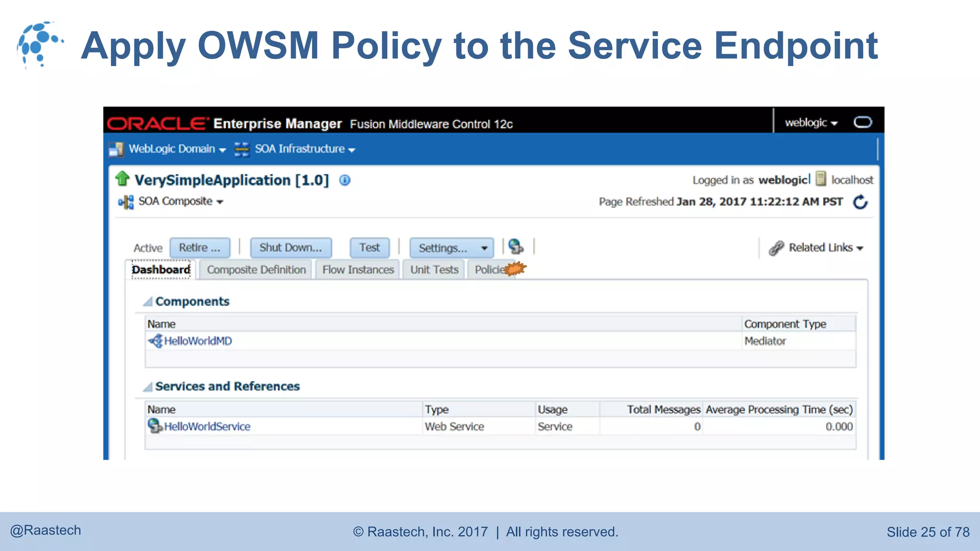Click the ORACLE logo
980x551 pixels.
point(158,123)
